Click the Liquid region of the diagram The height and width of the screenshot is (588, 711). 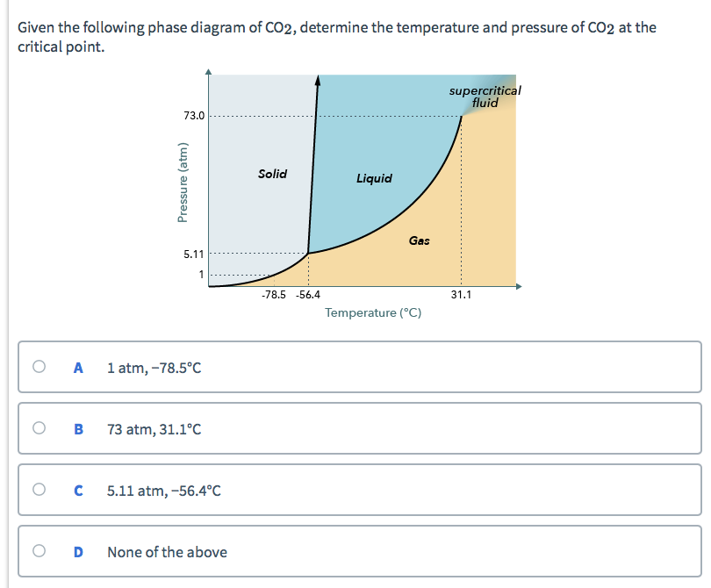pos(375,178)
